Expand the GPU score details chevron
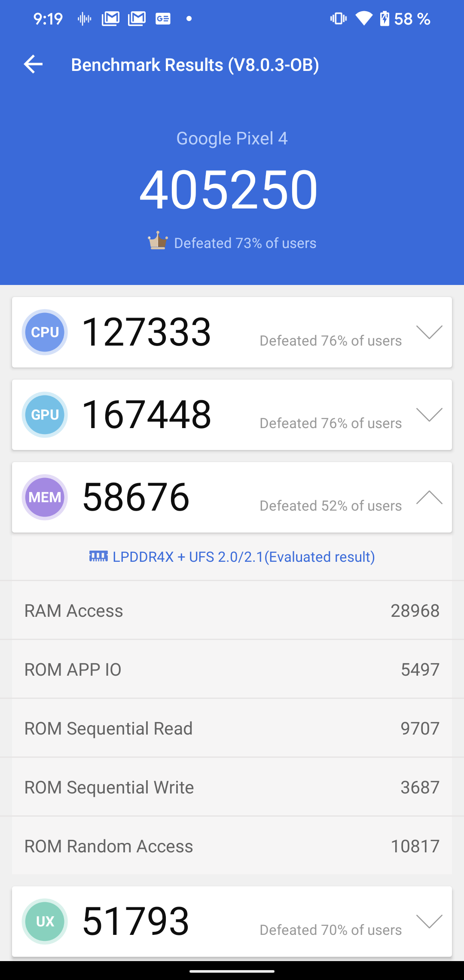464x980 pixels. coord(429,415)
